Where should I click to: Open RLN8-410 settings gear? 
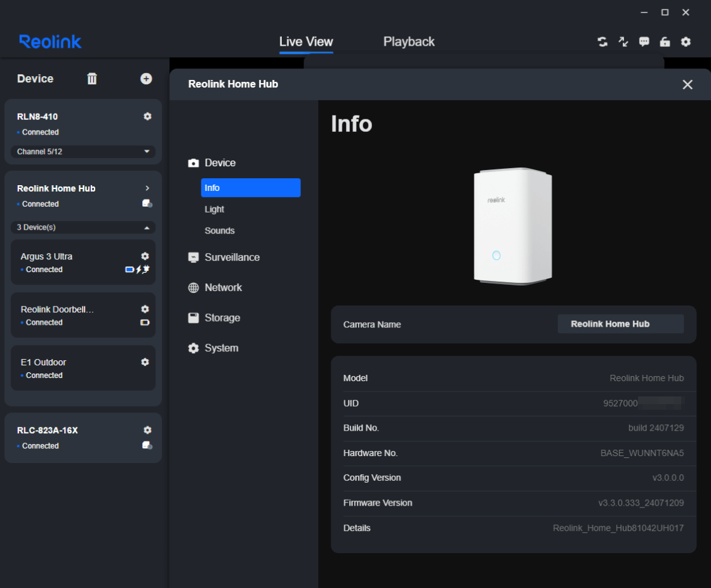coord(147,117)
